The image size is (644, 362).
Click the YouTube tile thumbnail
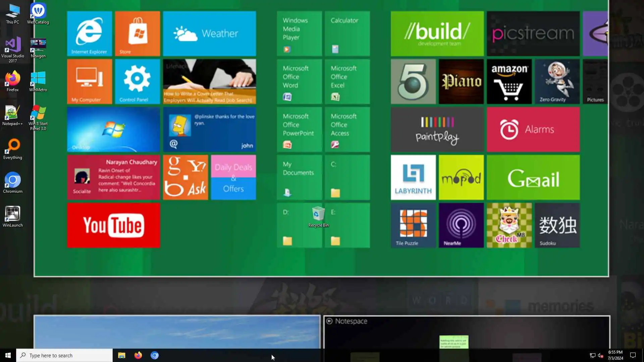tap(113, 225)
